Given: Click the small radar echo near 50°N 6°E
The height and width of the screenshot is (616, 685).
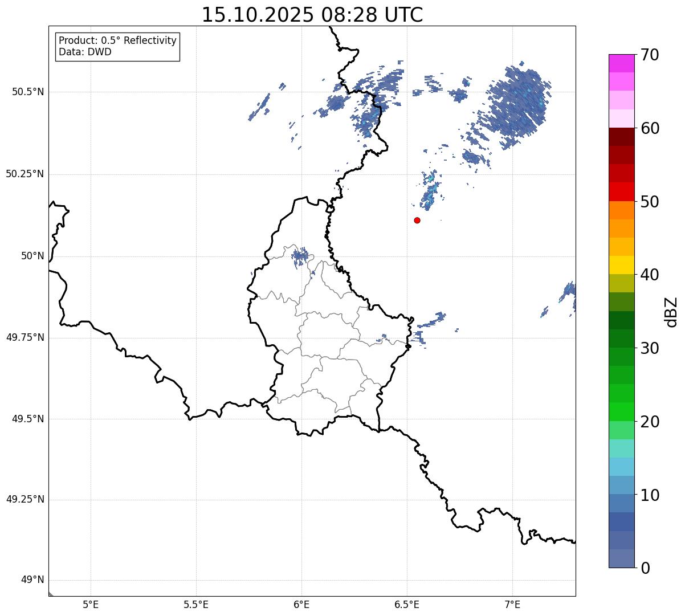Looking at the screenshot, I should click(x=299, y=257).
